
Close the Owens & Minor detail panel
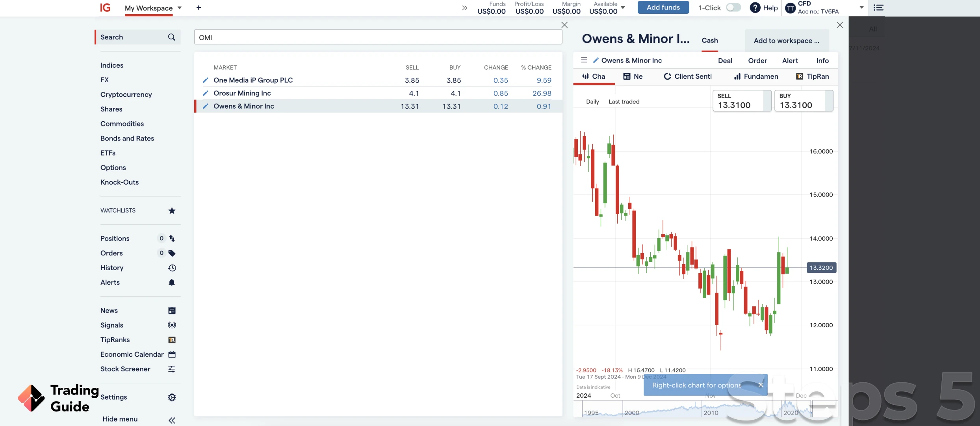840,25
